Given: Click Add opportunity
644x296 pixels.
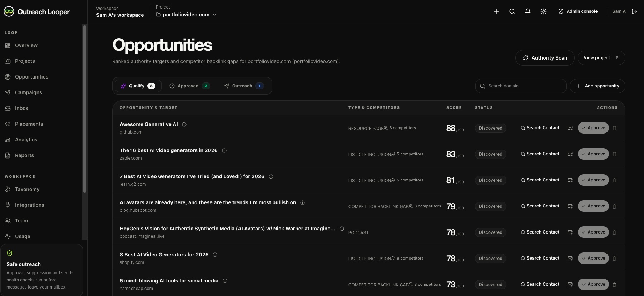Looking at the screenshot, I should (x=598, y=86).
